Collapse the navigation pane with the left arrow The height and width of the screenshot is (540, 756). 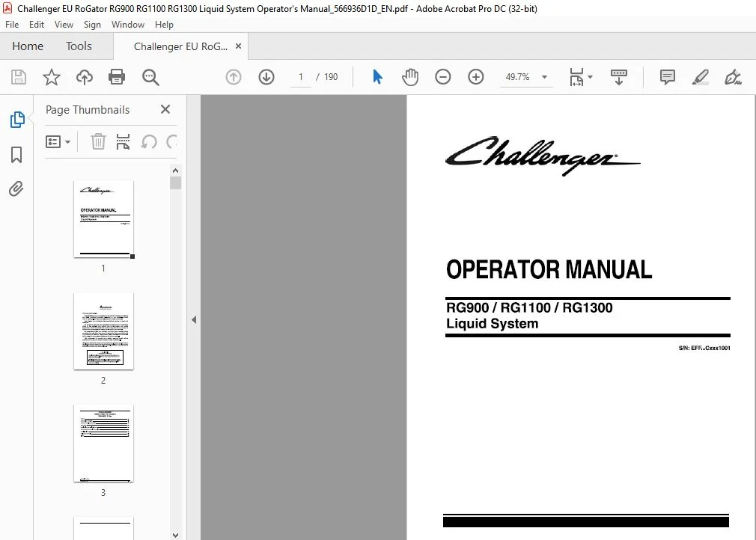[194, 319]
